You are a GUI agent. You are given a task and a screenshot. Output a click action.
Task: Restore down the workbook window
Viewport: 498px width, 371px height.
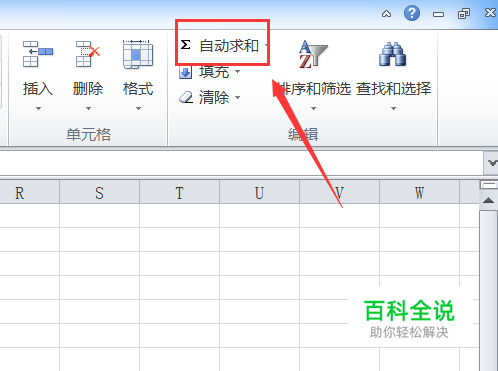464,14
